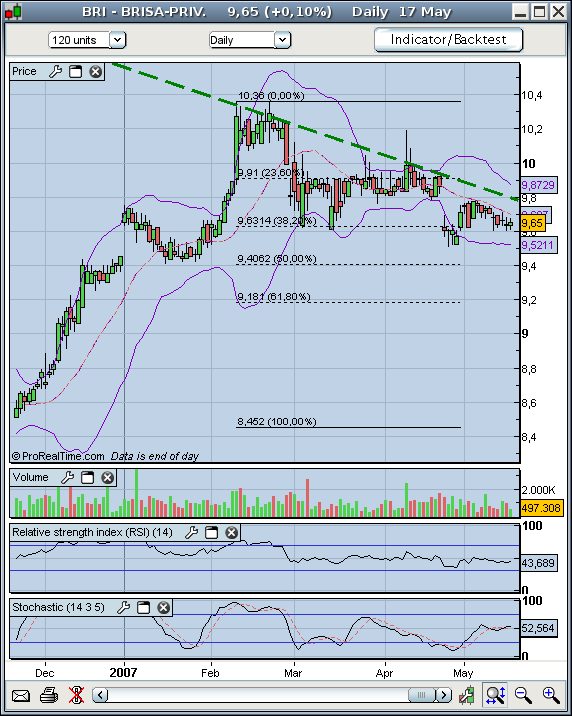572x716 pixels.
Task: Click the Apr date axis label
Action: [x=385, y=673]
